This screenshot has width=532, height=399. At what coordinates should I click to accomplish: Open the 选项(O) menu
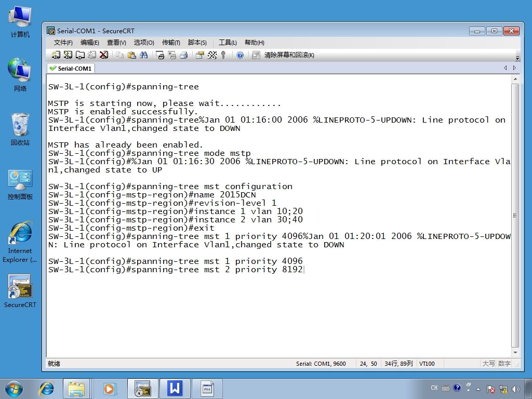click(144, 43)
